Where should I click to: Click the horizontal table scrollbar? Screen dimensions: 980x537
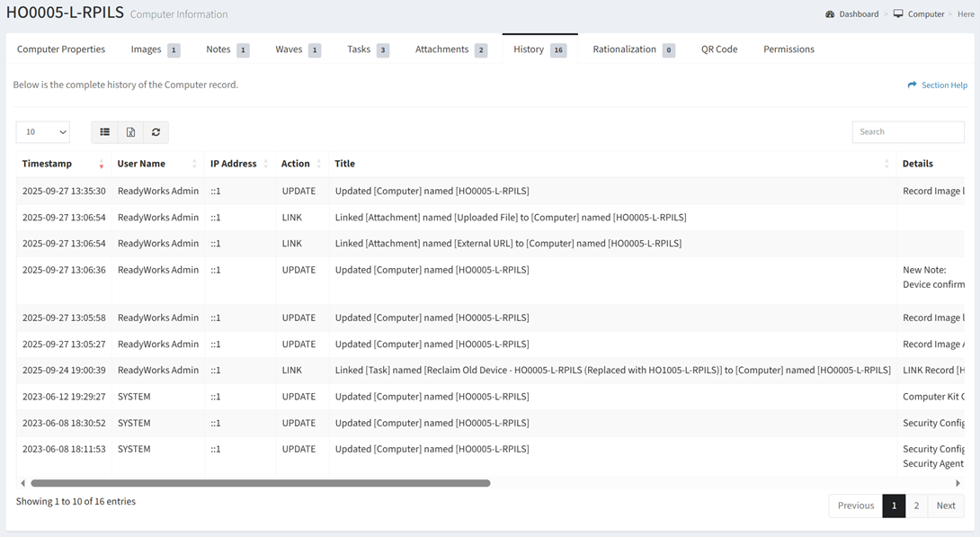point(261,483)
